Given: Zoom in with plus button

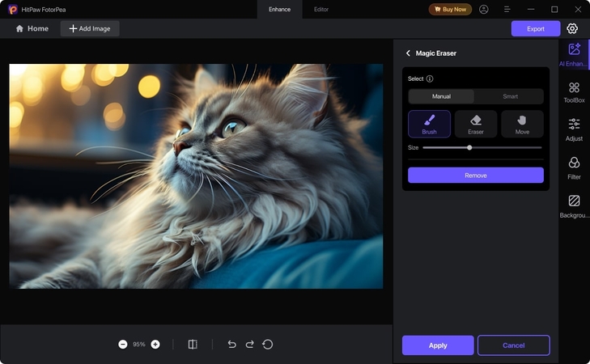Looking at the screenshot, I should pos(155,344).
